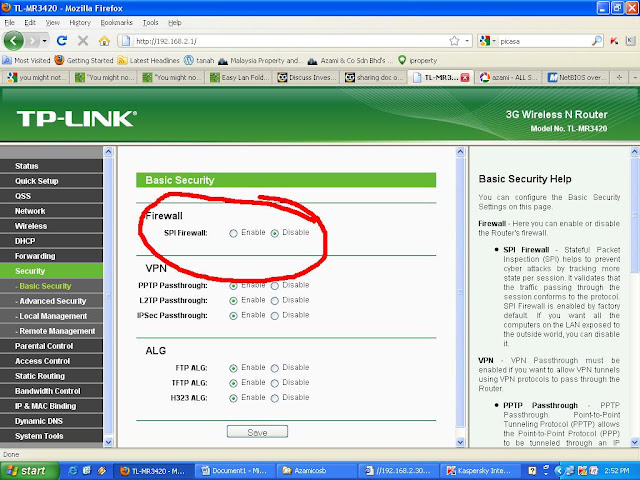The width and height of the screenshot is (640, 480).
Task: Enable SPI Firewall
Action: (x=233, y=233)
